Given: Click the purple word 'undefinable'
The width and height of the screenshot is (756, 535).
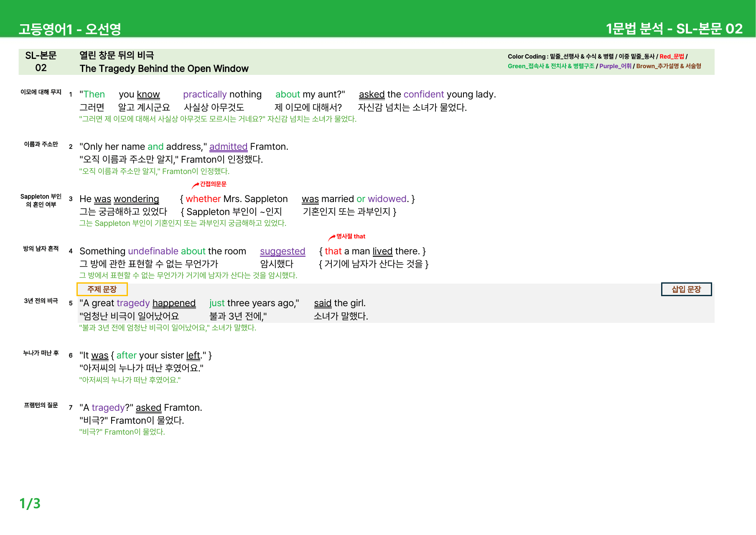Looking at the screenshot, I should point(153,251).
